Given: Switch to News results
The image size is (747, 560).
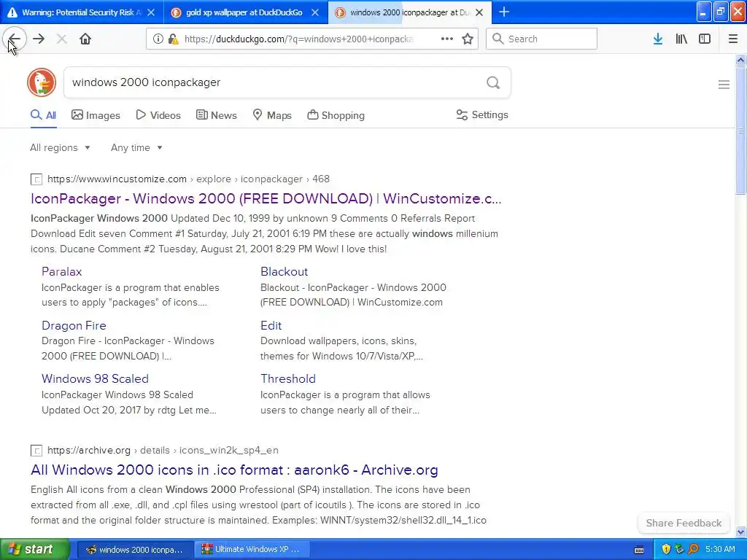Looking at the screenshot, I should coord(217,115).
